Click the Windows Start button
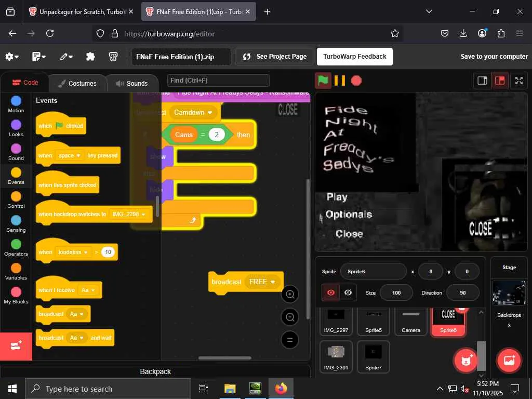 point(12,389)
